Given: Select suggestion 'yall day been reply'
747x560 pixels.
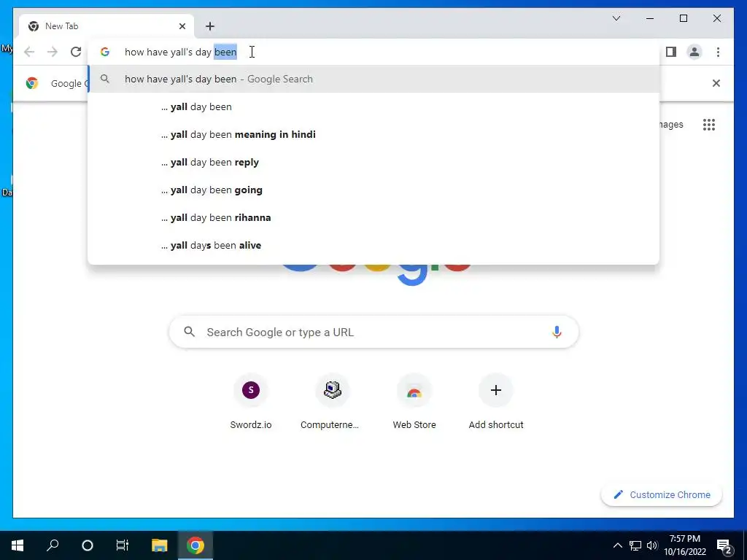Looking at the screenshot, I should [x=374, y=162].
